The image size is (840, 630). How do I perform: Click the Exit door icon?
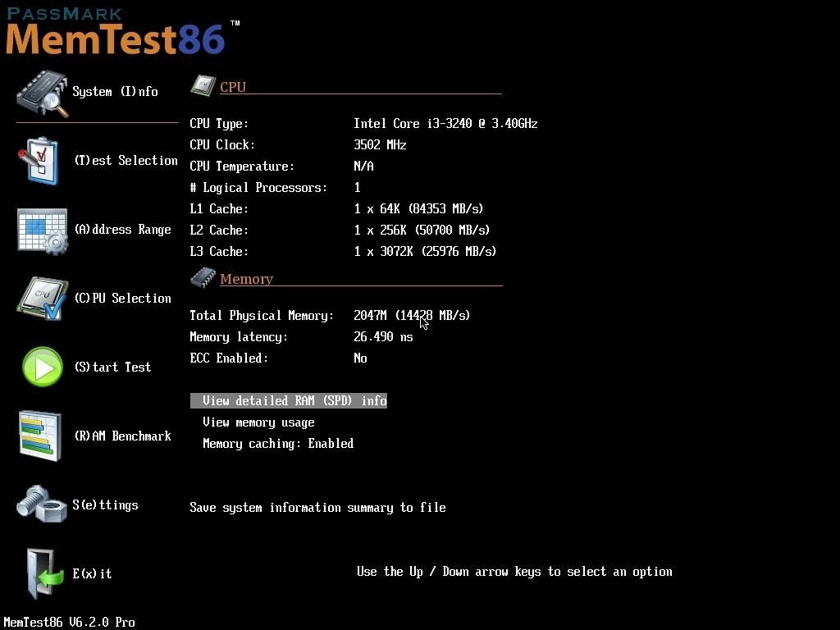point(44,573)
